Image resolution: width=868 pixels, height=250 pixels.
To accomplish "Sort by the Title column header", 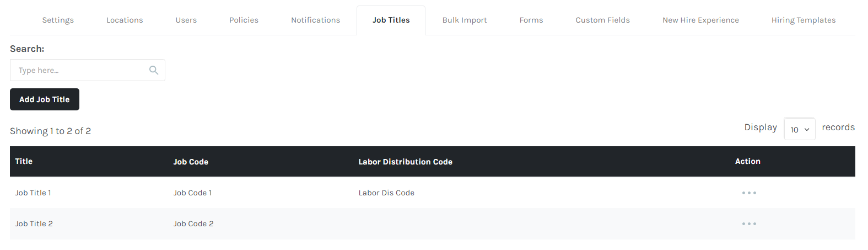I will (x=24, y=161).
